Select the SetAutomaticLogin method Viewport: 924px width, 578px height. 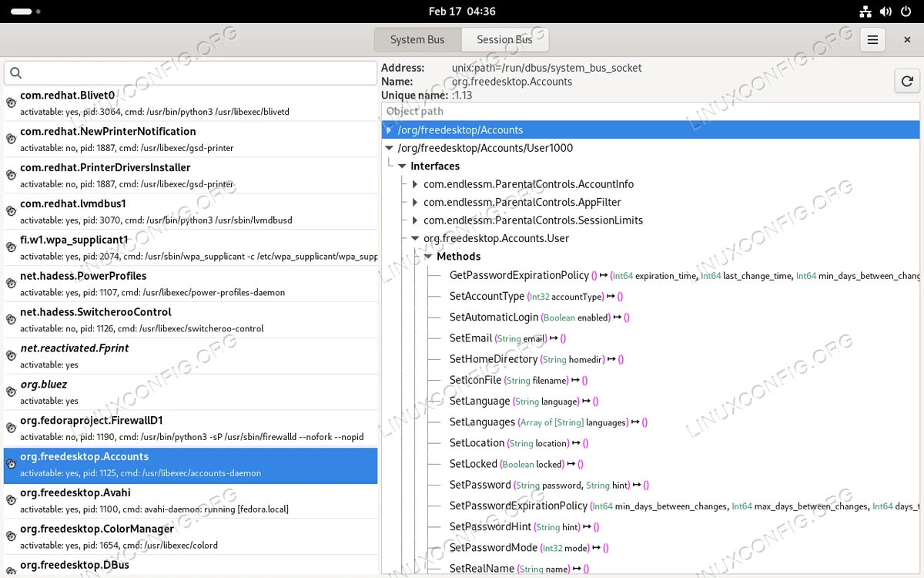(494, 317)
